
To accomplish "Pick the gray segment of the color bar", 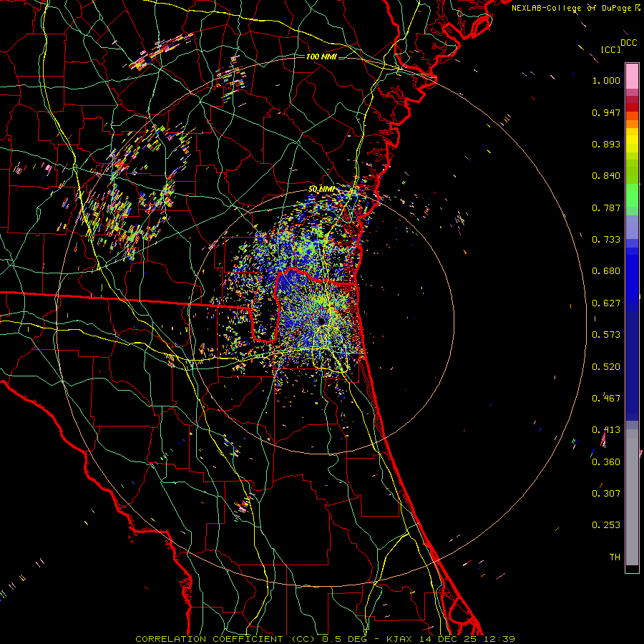I will coord(632,497).
